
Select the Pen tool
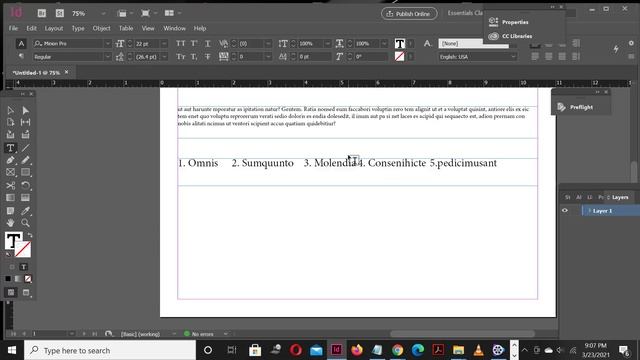coord(10,160)
